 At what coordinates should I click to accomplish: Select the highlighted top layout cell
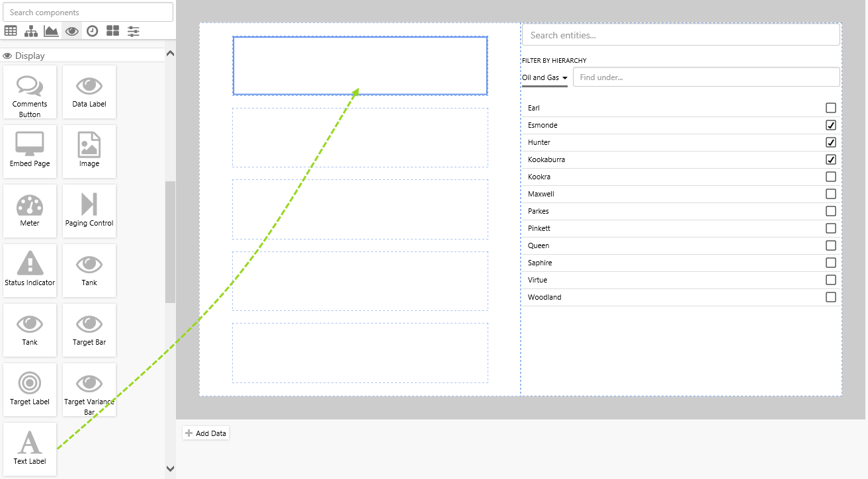click(x=361, y=65)
